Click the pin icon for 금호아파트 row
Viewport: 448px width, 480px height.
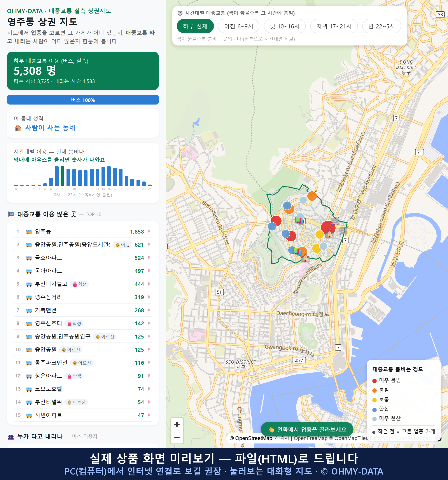tap(149, 258)
